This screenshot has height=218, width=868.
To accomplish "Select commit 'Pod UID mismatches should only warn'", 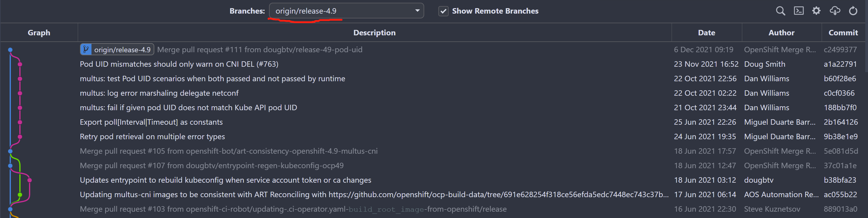I will point(179,64).
